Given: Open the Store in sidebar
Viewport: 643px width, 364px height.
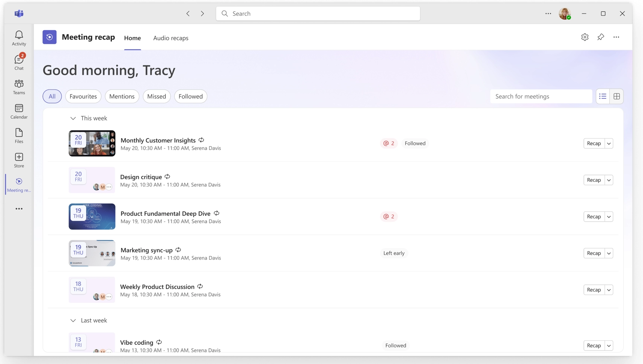Looking at the screenshot, I should (x=19, y=160).
